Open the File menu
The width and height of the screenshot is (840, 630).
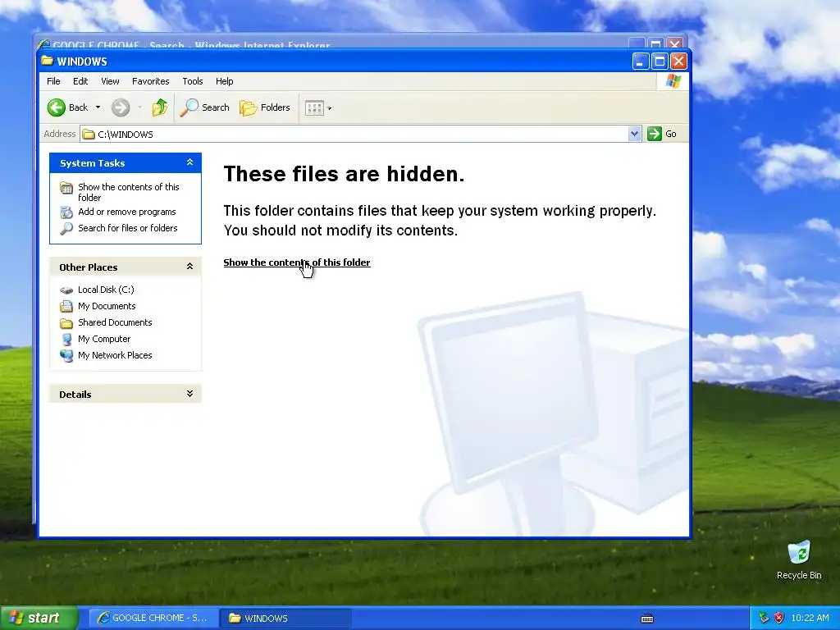tap(53, 81)
